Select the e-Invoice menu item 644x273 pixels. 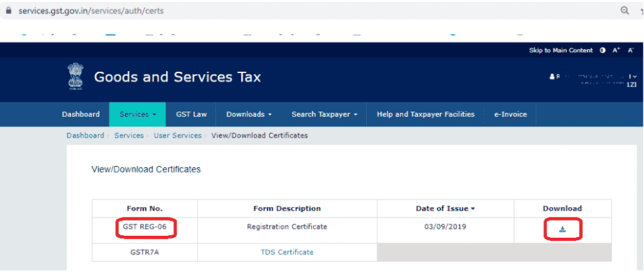tap(510, 114)
